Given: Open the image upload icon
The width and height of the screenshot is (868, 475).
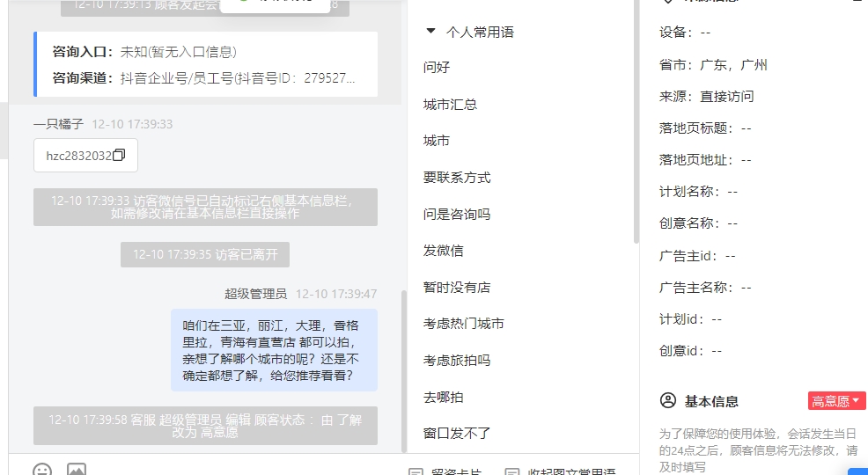Looking at the screenshot, I should [x=77, y=470].
